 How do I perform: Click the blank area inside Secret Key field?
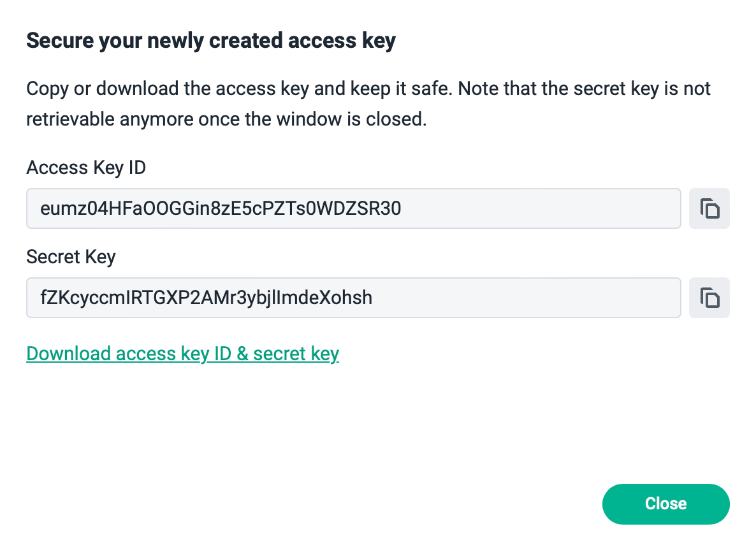point(525,298)
